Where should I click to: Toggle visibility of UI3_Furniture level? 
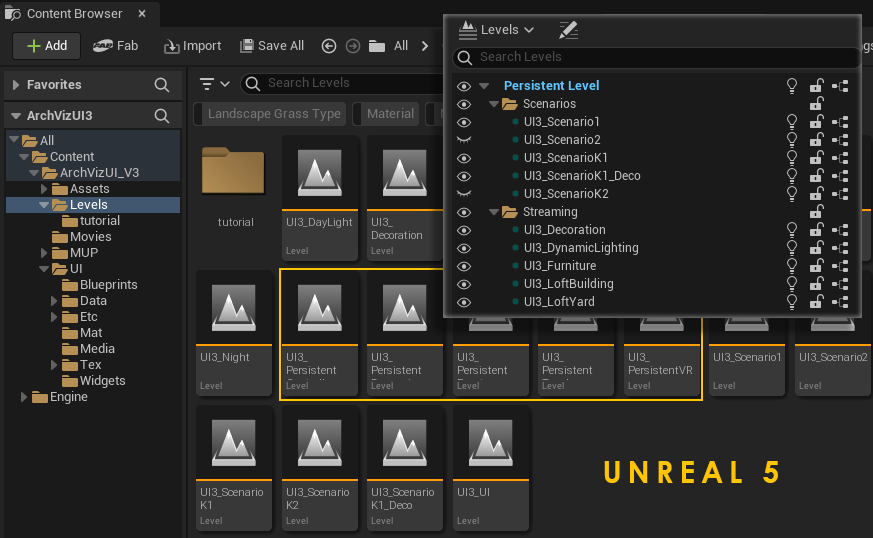464,266
